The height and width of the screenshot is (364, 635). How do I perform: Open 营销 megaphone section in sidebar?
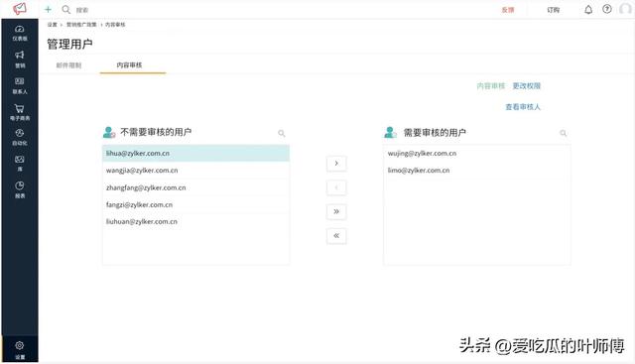pyautogui.click(x=20, y=60)
